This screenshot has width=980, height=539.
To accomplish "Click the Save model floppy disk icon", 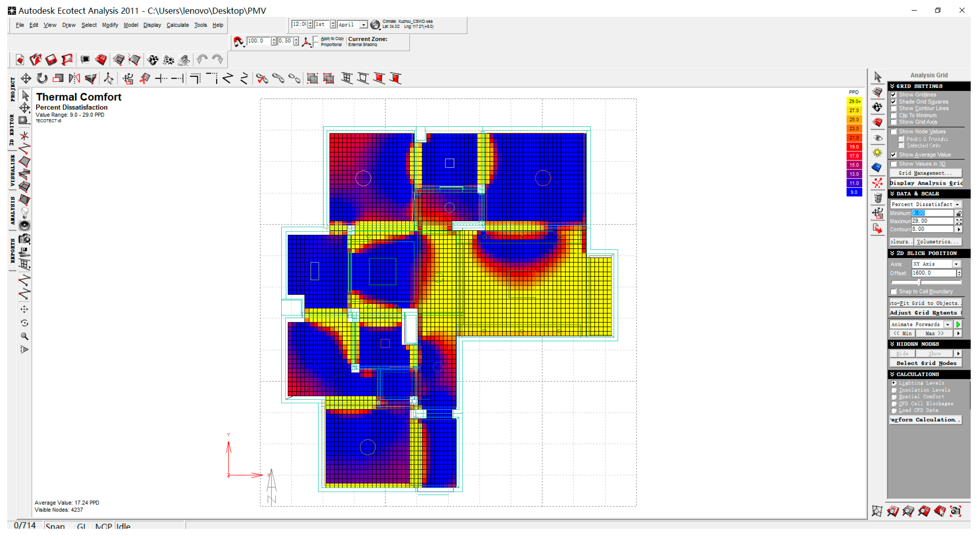I will 51,60.
